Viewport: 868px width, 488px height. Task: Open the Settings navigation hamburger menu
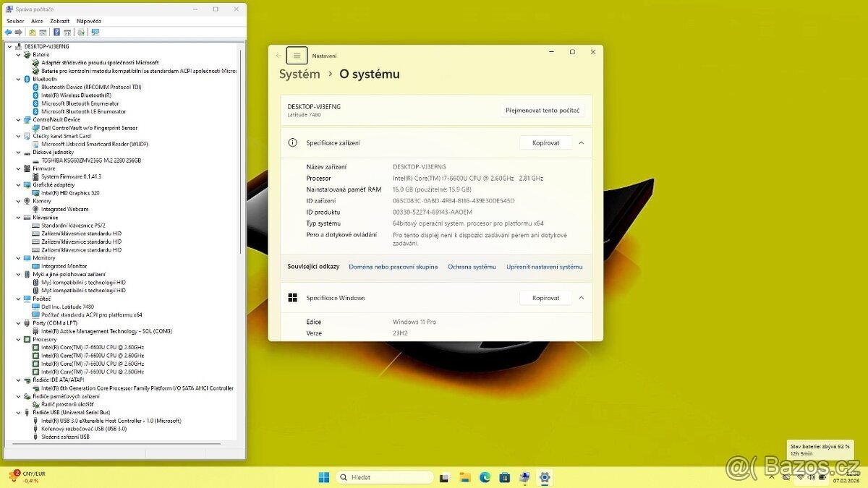pyautogui.click(x=297, y=56)
